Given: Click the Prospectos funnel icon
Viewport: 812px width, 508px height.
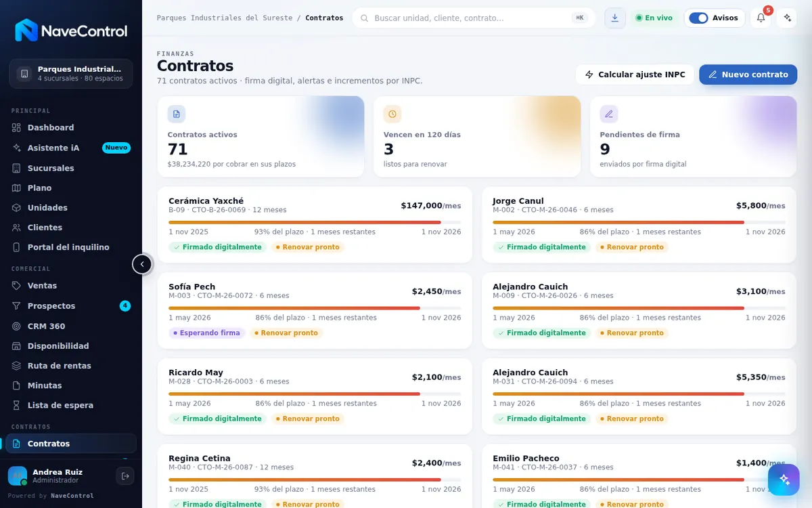Looking at the screenshot, I should click(17, 306).
